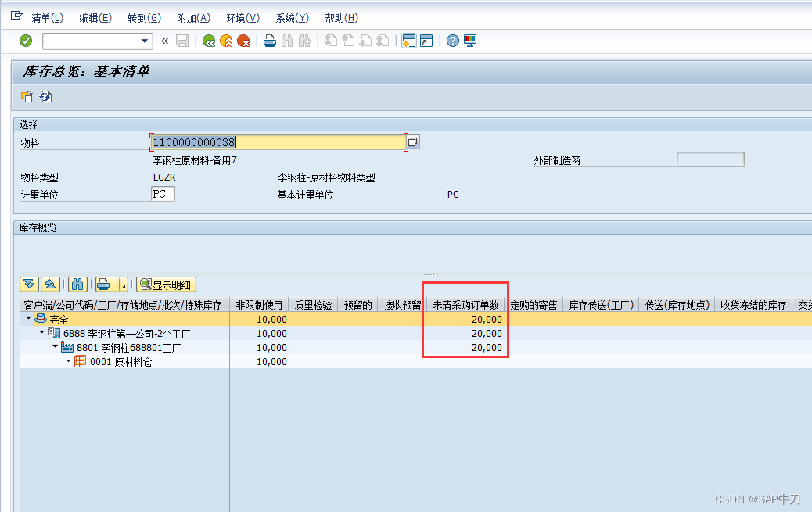Click the First Page icon
This screenshot has height=512, width=812.
point(331,41)
